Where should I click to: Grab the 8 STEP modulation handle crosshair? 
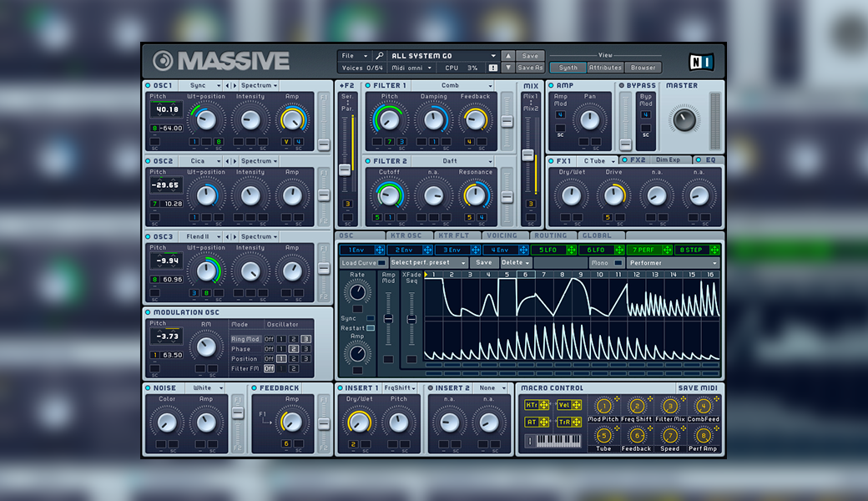(714, 250)
